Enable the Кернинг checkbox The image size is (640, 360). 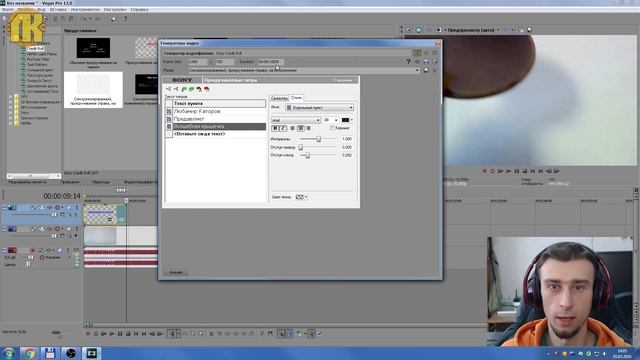[333, 128]
